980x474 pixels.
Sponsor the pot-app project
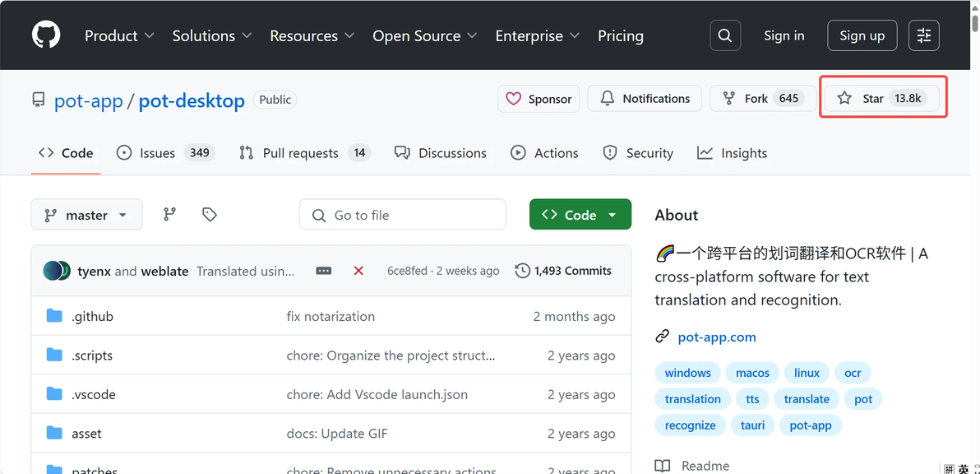pos(539,99)
